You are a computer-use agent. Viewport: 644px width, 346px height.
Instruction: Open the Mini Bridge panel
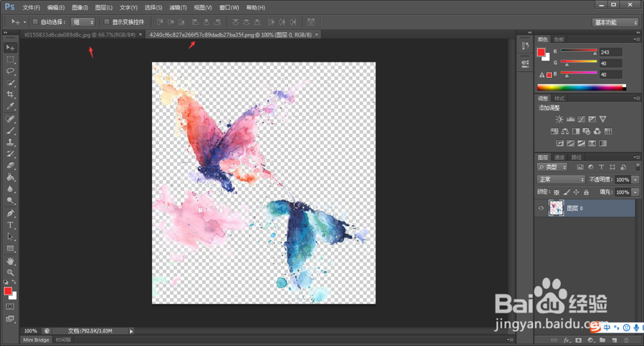[x=36, y=340]
